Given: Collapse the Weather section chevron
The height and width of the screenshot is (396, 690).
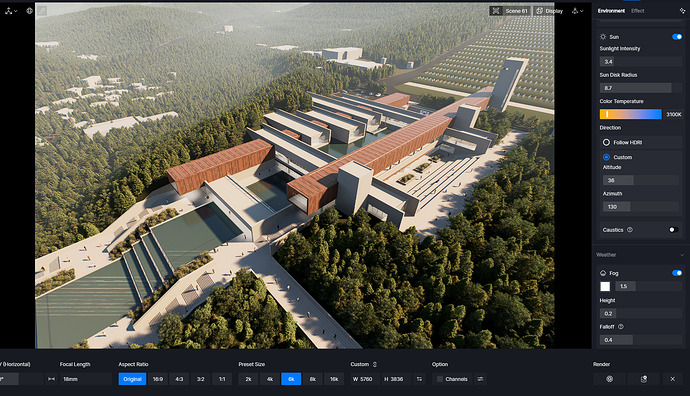Looking at the screenshot, I should (x=682, y=255).
